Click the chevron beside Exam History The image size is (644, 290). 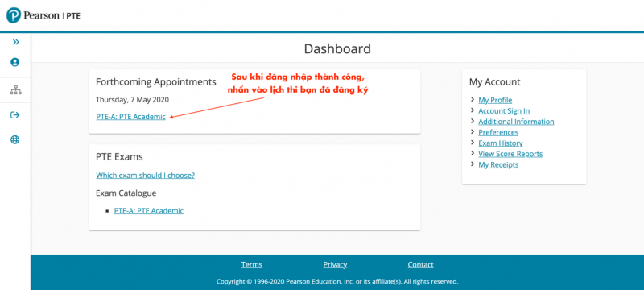[x=473, y=143]
